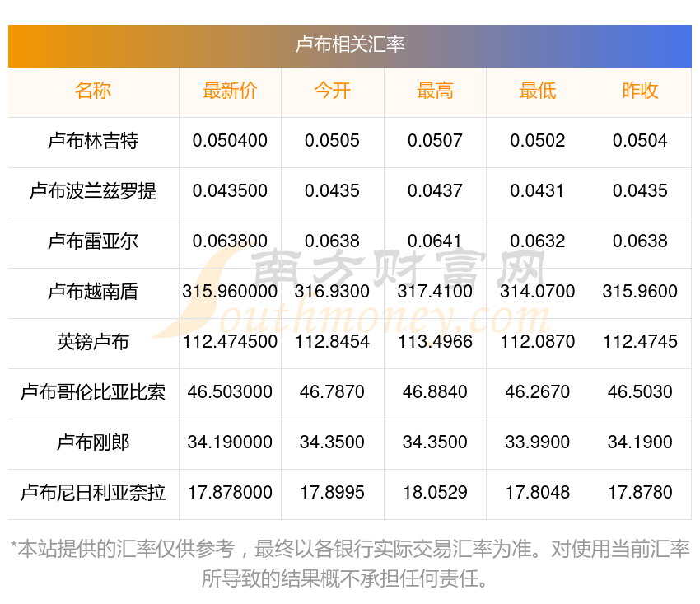Click the 314.0700 low value
The height and width of the screenshot is (604, 700).
pos(538,292)
